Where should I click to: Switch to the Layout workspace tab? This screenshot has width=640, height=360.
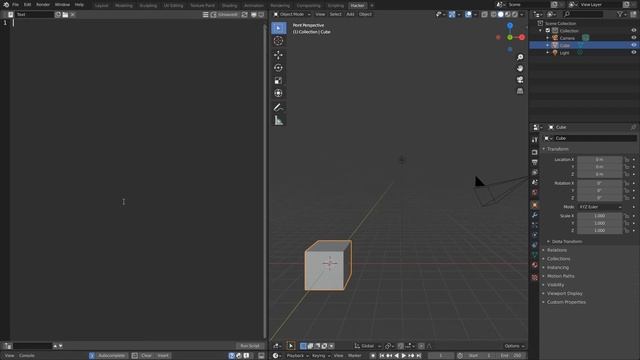pos(101,6)
